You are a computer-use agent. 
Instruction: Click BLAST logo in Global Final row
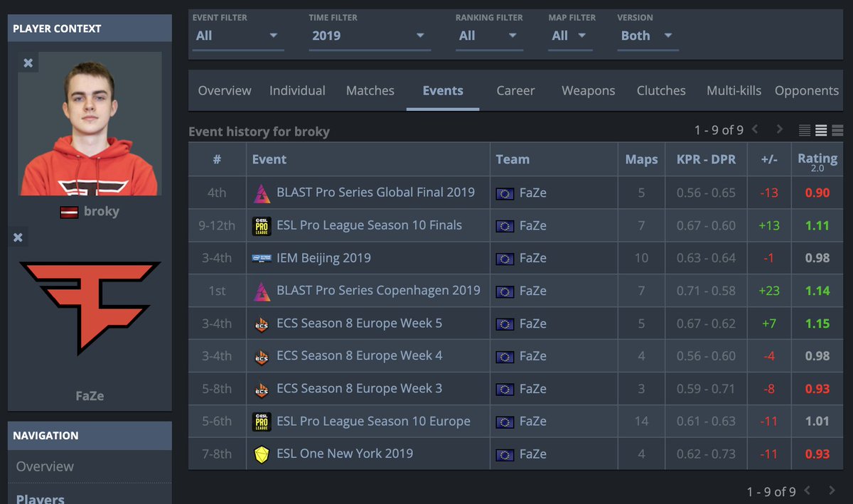(262, 193)
